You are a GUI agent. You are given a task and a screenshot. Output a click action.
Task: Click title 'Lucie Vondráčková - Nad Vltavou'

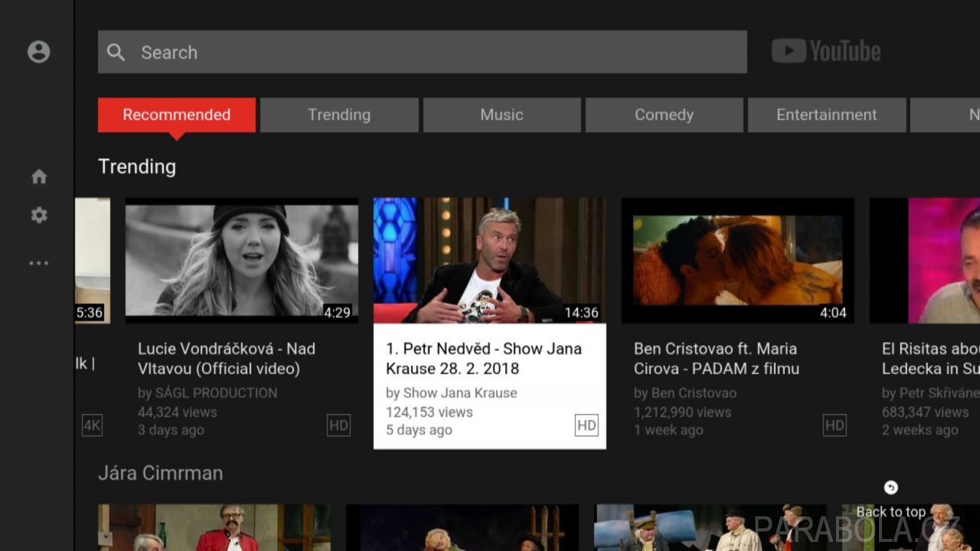tap(227, 359)
